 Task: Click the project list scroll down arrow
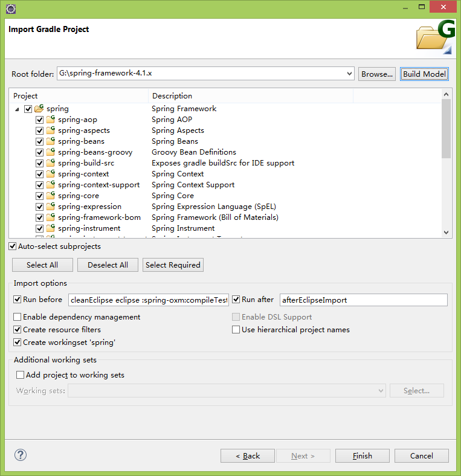pyautogui.click(x=446, y=233)
